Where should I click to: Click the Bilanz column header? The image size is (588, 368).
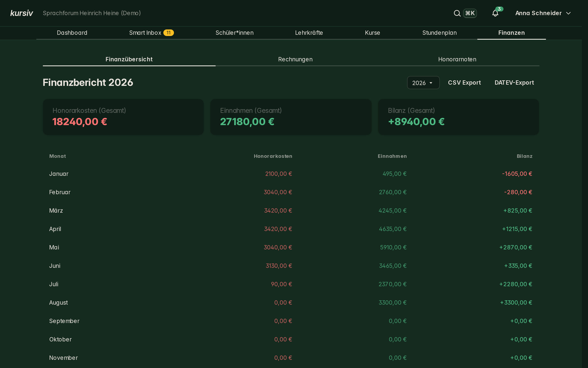tap(524, 156)
